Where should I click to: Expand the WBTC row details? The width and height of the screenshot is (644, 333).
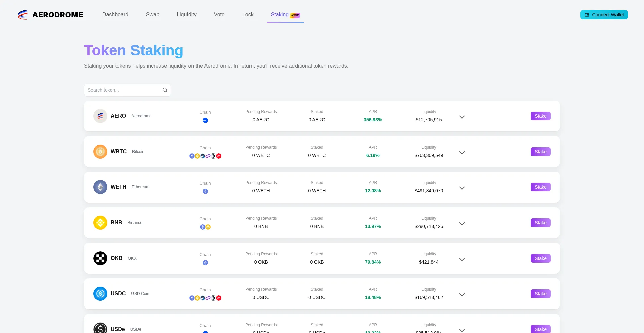click(x=462, y=153)
